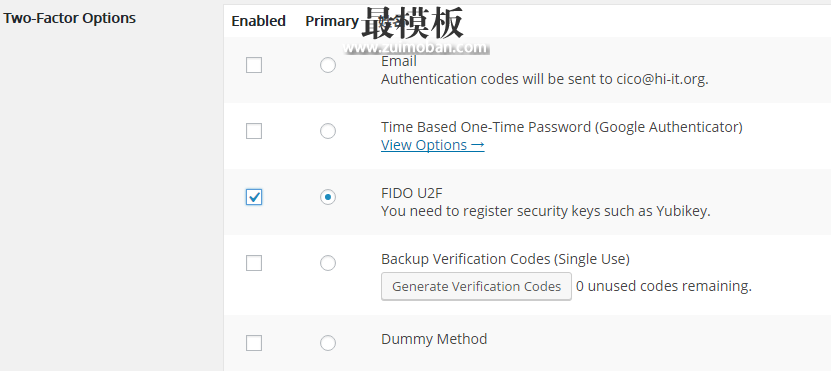831x371 pixels.
Task: Click the www.zuimoban.com watermark text
Action: (416, 48)
